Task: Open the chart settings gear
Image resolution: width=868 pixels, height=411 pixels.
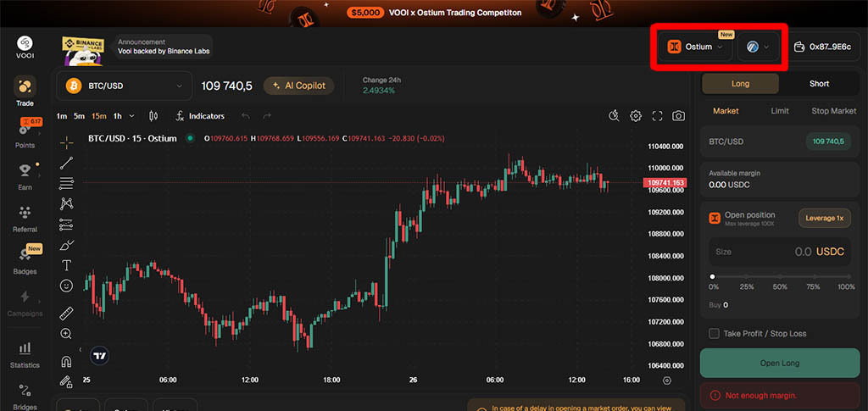Action: point(636,115)
